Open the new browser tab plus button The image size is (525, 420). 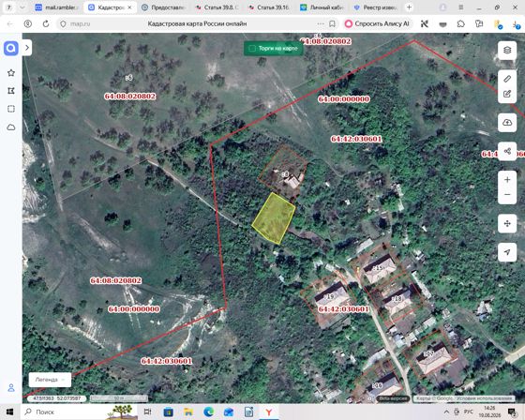[409, 7]
